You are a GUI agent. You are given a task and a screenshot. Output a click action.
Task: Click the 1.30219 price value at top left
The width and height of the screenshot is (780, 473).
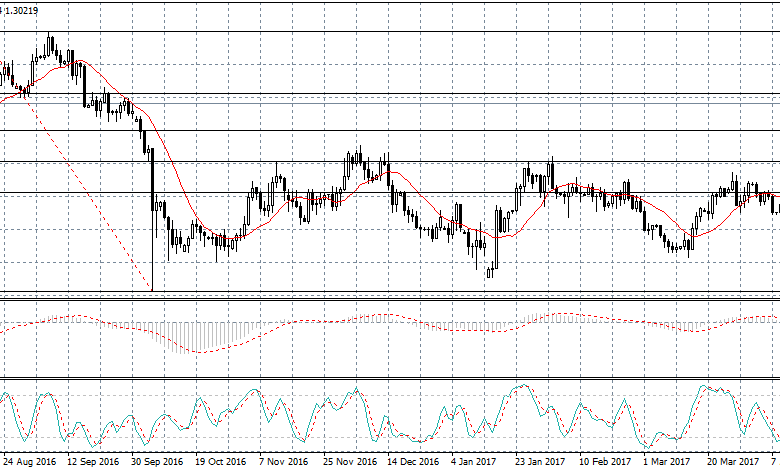pos(23,10)
